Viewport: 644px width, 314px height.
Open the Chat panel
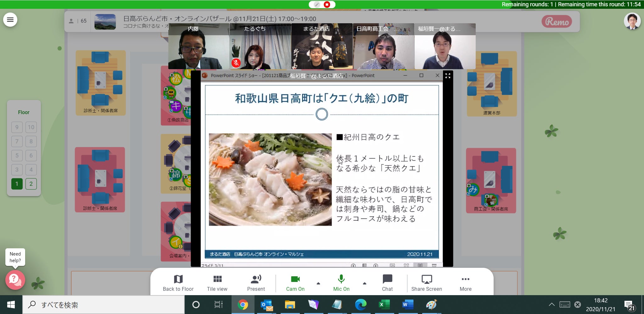click(x=387, y=279)
